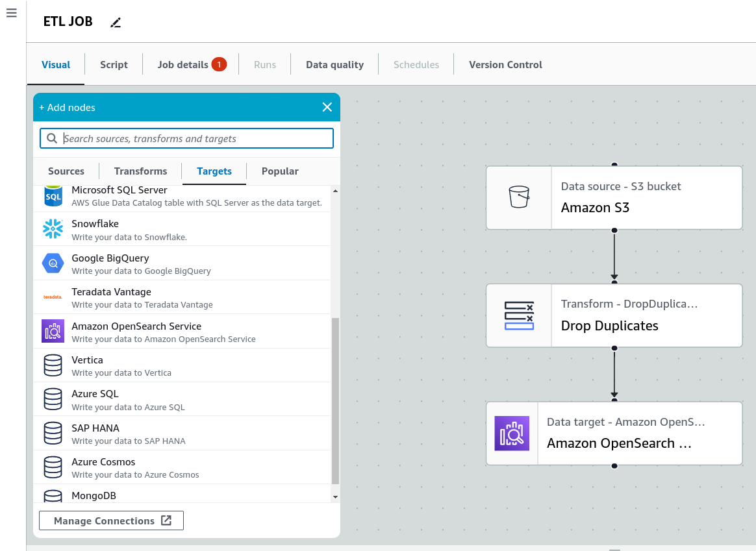
Task: Click the scrollbar up arrow in node list
Action: click(x=336, y=191)
